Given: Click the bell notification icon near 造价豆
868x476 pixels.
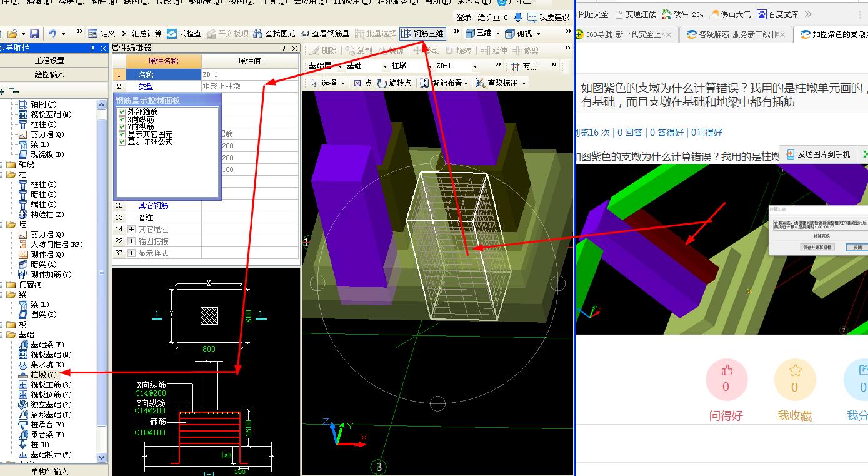Looking at the screenshot, I should pos(517,18).
